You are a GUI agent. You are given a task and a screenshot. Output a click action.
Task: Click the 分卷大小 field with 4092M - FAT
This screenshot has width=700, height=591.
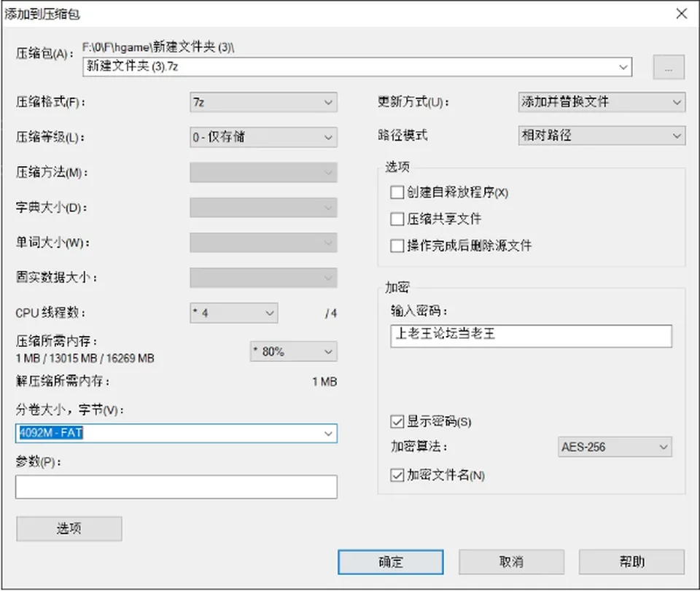point(176,434)
